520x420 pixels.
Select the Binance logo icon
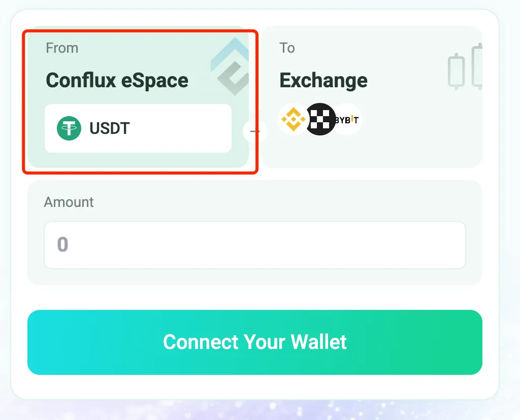pyautogui.click(x=293, y=119)
